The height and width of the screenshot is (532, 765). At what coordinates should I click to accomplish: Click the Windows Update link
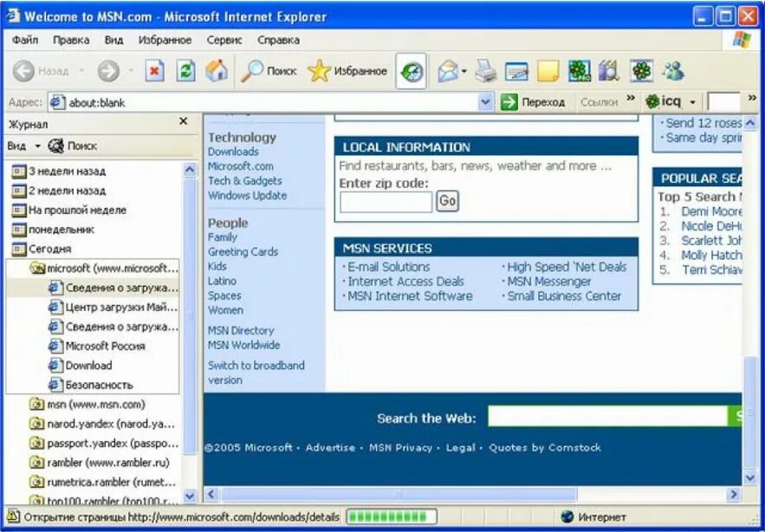(248, 195)
